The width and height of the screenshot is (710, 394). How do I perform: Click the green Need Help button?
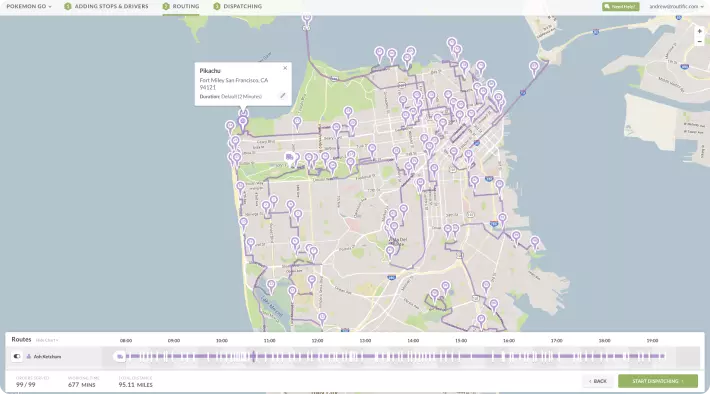click(x=620, y=6)
